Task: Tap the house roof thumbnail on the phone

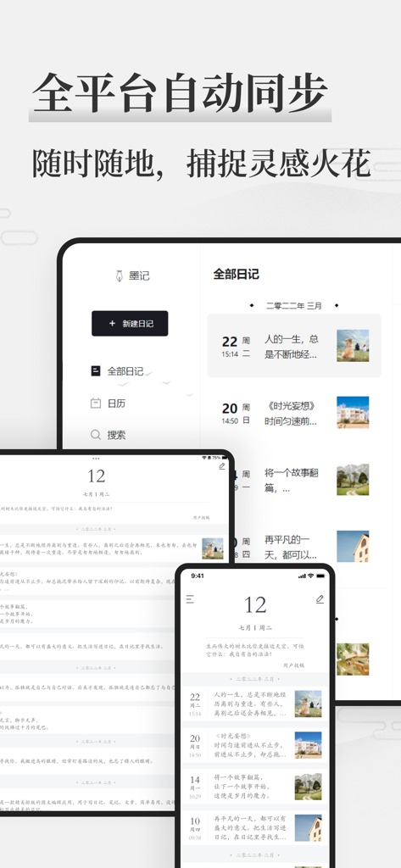Action: [x=309, y=827]
